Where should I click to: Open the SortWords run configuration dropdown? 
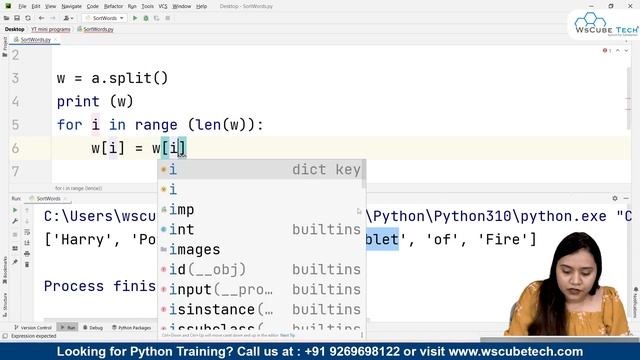click(x=104, y=18)
